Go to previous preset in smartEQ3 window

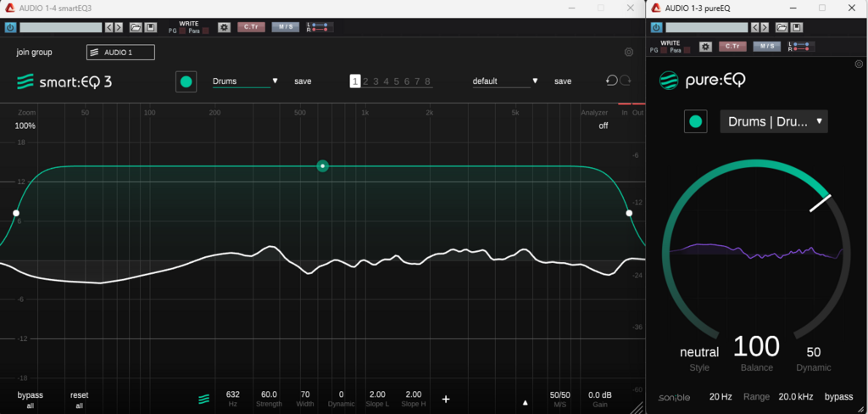click(x=109, y=27)
